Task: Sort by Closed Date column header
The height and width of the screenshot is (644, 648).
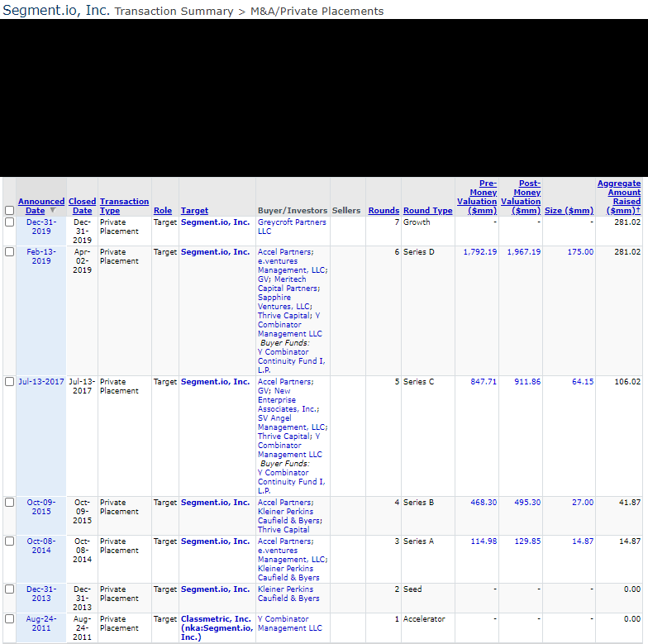Action: (x=83, y=206)
